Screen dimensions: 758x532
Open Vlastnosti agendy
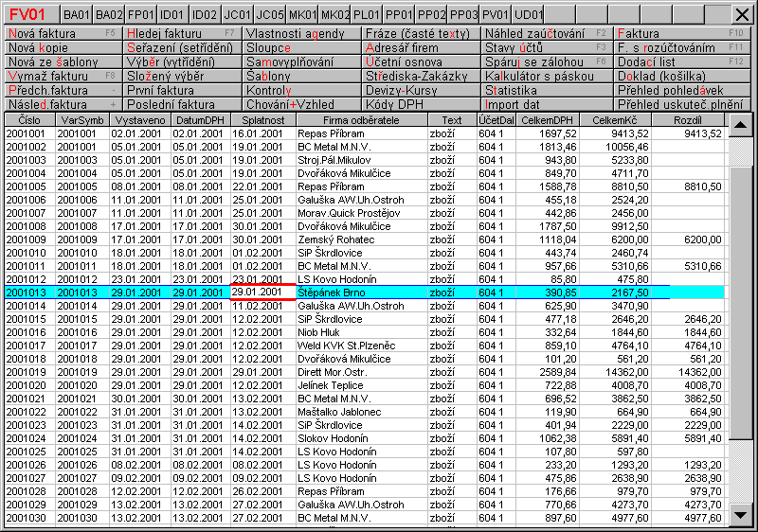(x=301, y=33)
